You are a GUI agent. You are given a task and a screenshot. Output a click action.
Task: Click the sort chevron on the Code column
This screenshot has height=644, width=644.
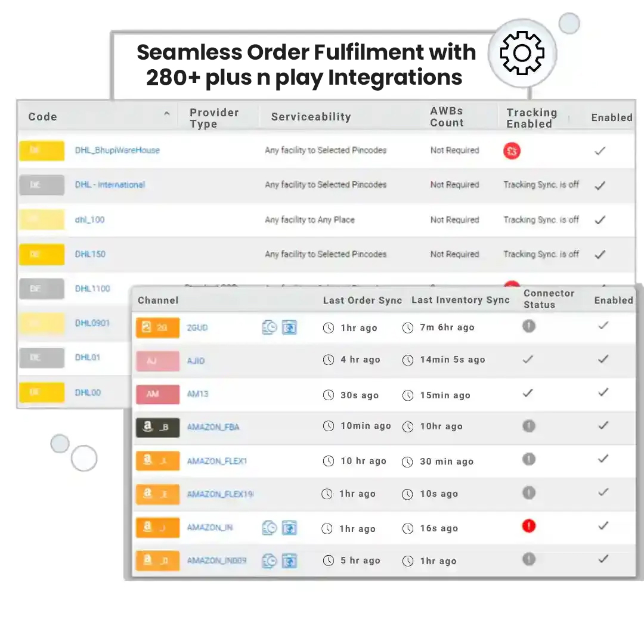168,113
